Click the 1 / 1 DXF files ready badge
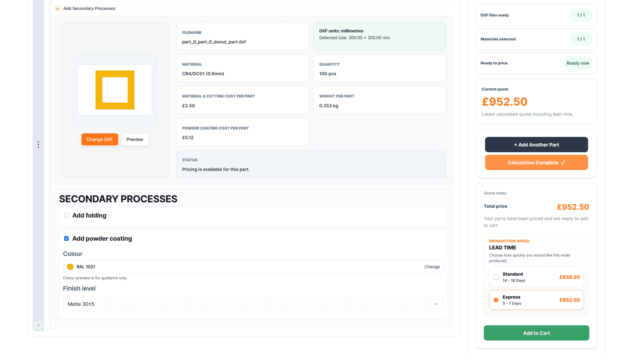632x364 pixels. coord(581,15)
